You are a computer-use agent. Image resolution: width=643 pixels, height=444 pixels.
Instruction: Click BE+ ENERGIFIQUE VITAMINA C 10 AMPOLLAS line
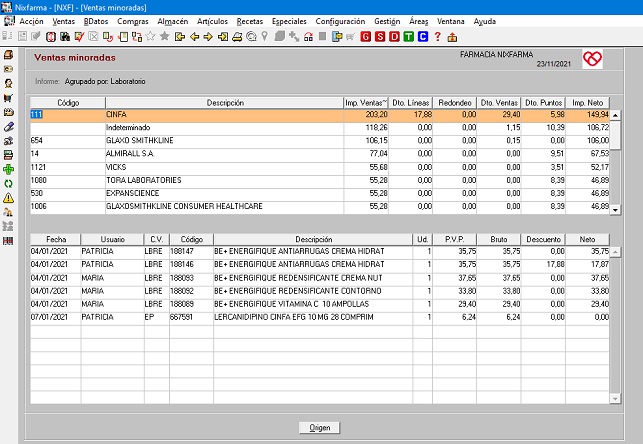pyautogui.click(x=320, y=304)
